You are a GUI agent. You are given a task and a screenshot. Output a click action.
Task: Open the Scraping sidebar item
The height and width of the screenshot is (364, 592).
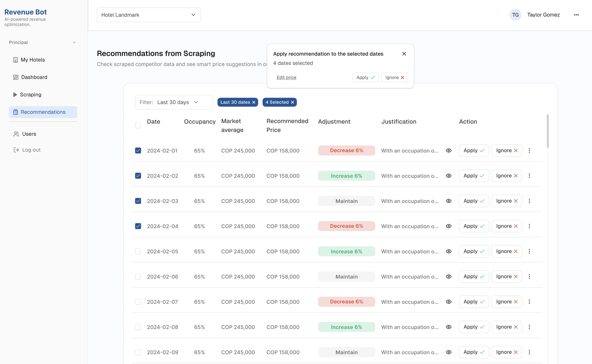tap(30, 95)
